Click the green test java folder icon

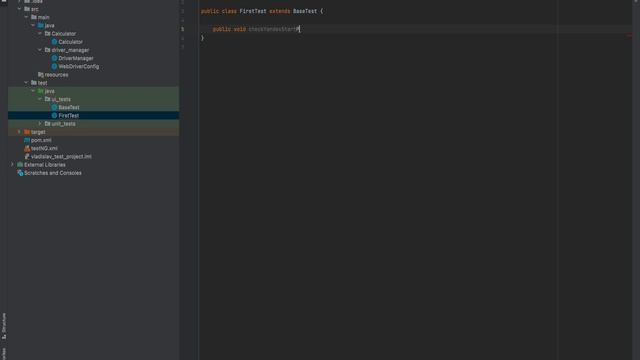40,91
